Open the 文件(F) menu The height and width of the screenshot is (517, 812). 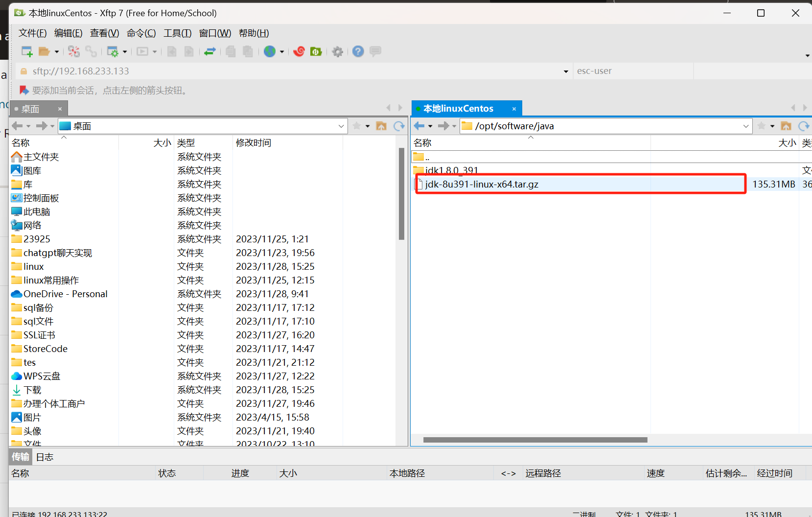pyautogui.click(x=33, y=33)
